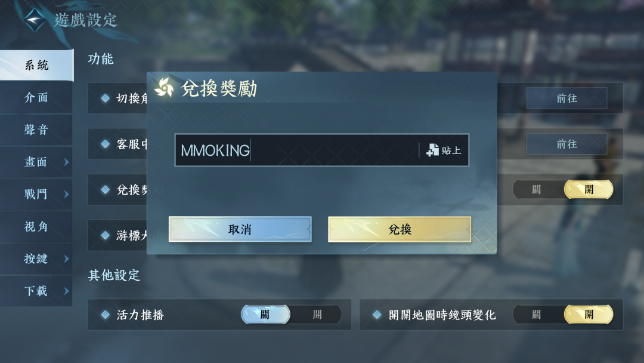Expand the 畫面 submenu arrow

pyautogui.click(x=67, y=162)
